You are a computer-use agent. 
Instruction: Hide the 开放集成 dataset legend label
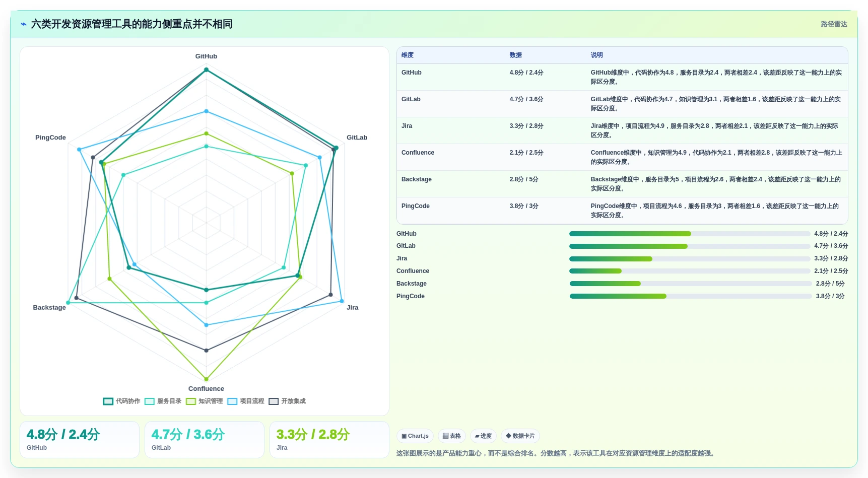(293, 401)
